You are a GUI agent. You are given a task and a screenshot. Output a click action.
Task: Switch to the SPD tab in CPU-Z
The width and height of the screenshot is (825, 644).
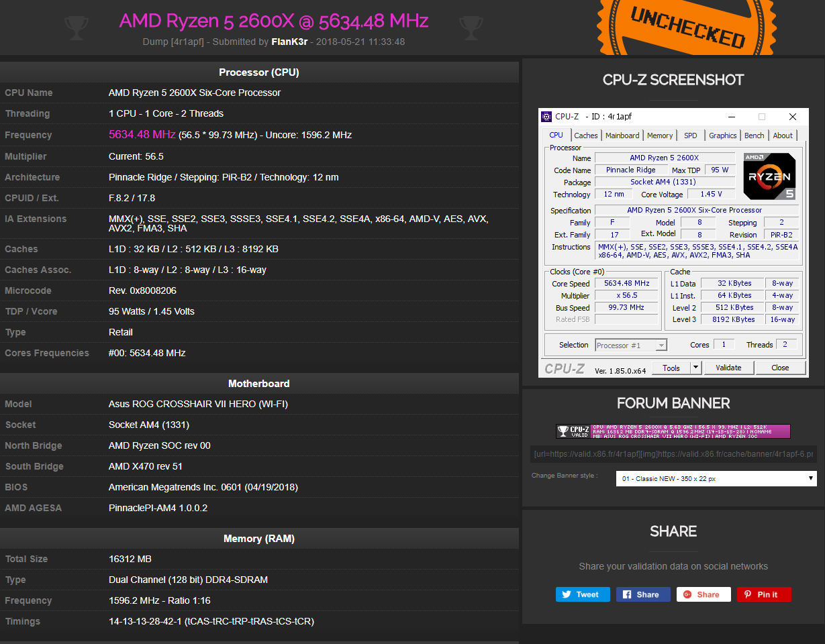(x=691, y=136)
